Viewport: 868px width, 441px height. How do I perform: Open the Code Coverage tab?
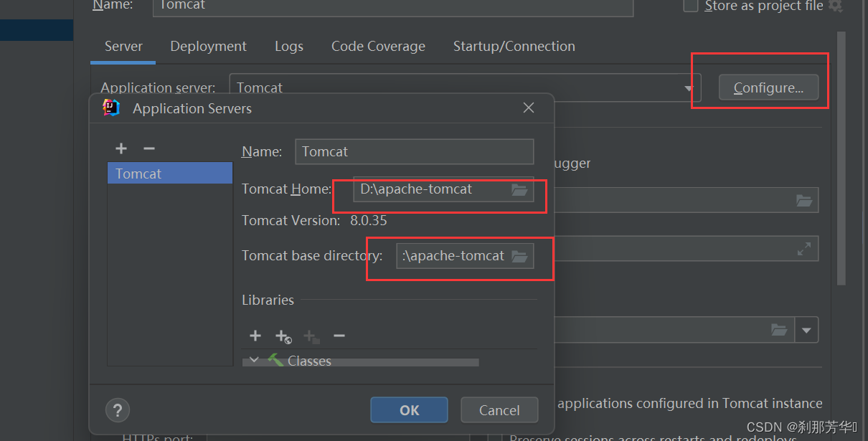(378, 47)
